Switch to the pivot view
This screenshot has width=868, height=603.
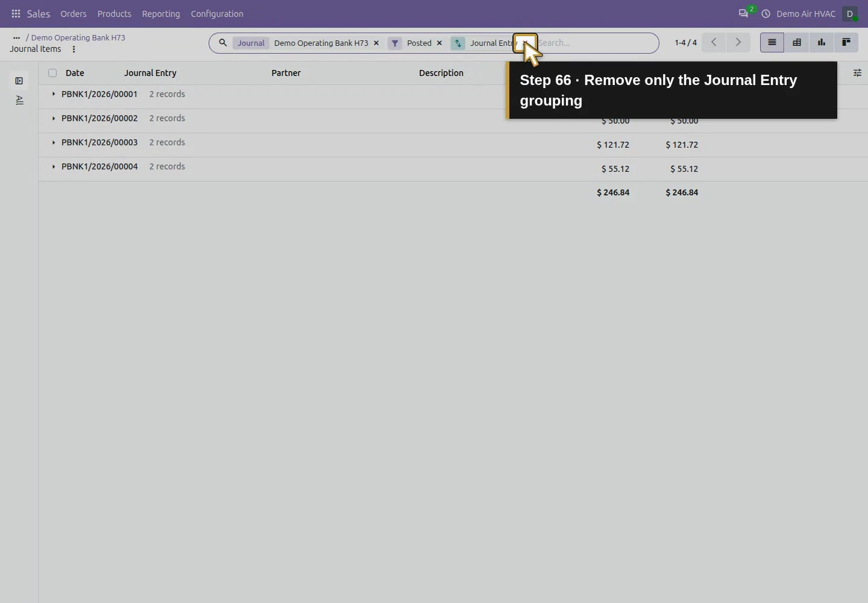[x=797, y=42]
